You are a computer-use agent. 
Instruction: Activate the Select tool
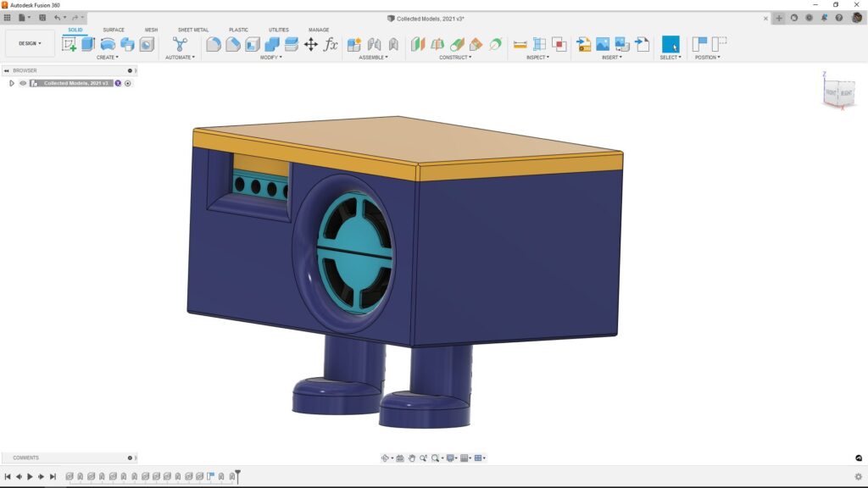670,44
